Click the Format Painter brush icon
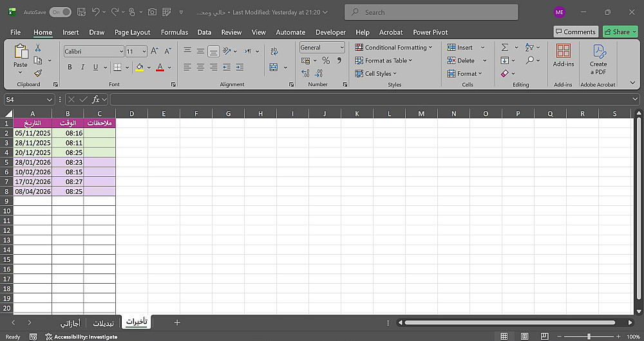Screen dimensions: 644x341 [x=38, y=73]
